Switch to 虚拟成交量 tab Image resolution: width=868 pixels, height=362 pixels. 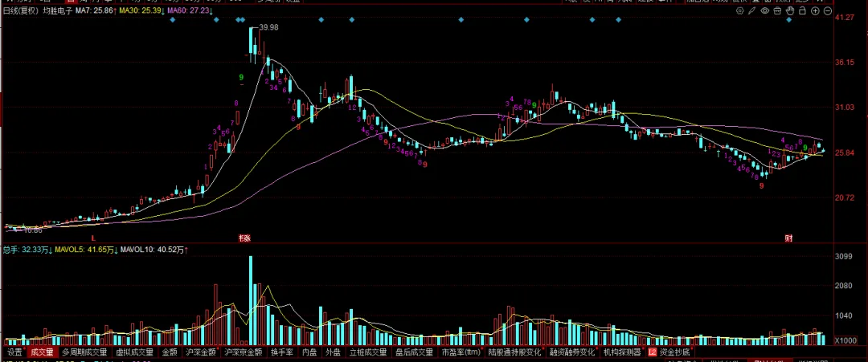pyautogui.click(x=134, y=352)
